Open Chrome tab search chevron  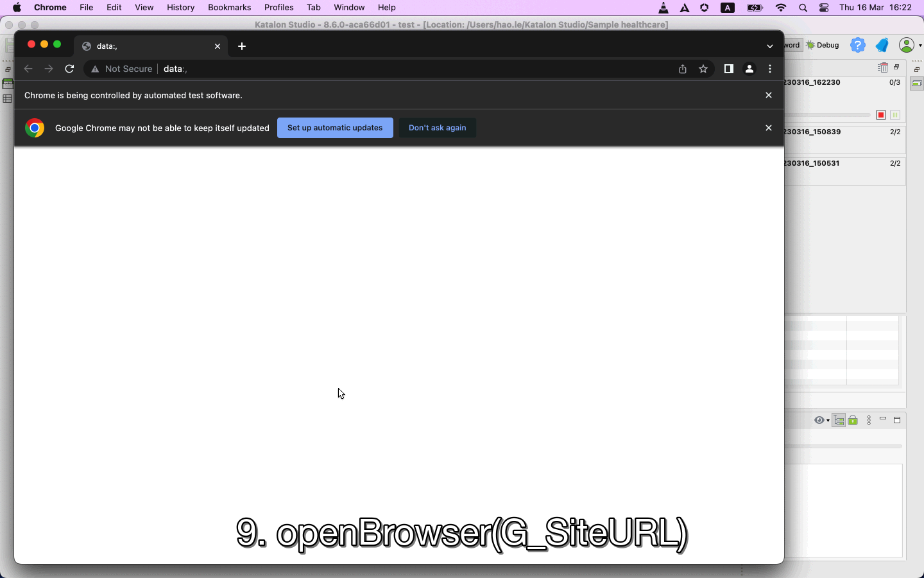770,46
